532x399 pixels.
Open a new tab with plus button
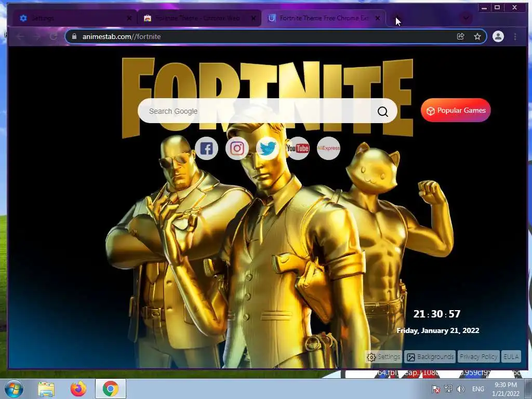[397, 18]
